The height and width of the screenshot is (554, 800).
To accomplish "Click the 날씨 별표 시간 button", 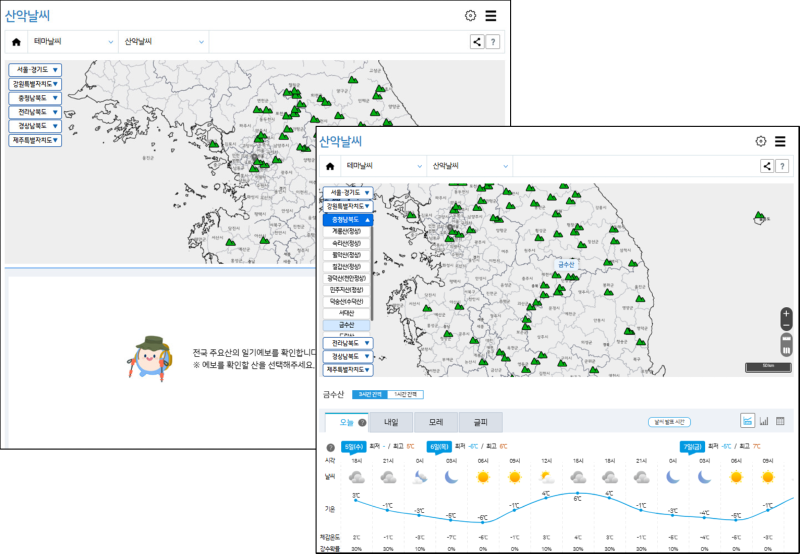I will (670, 423).
